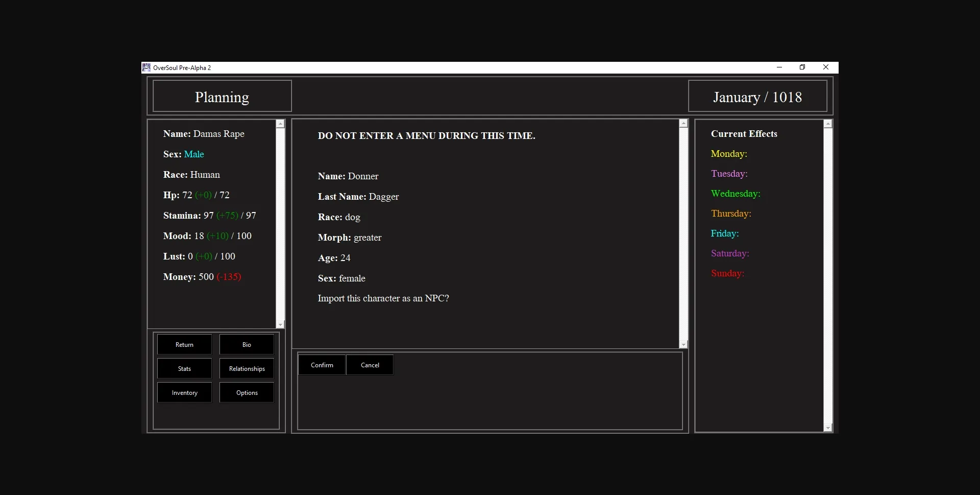Click the Planning header box
This screenshot has height=495, width=980.
coord(222,96)
